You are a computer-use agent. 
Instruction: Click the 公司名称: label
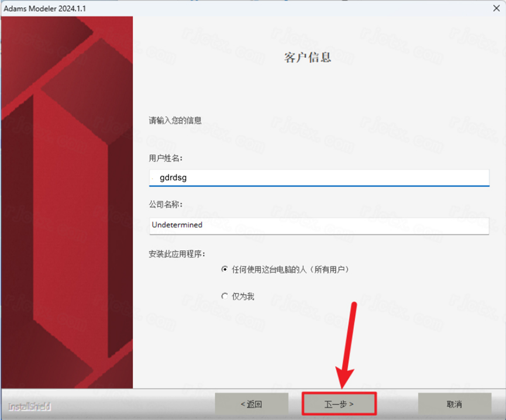(166, 204)
